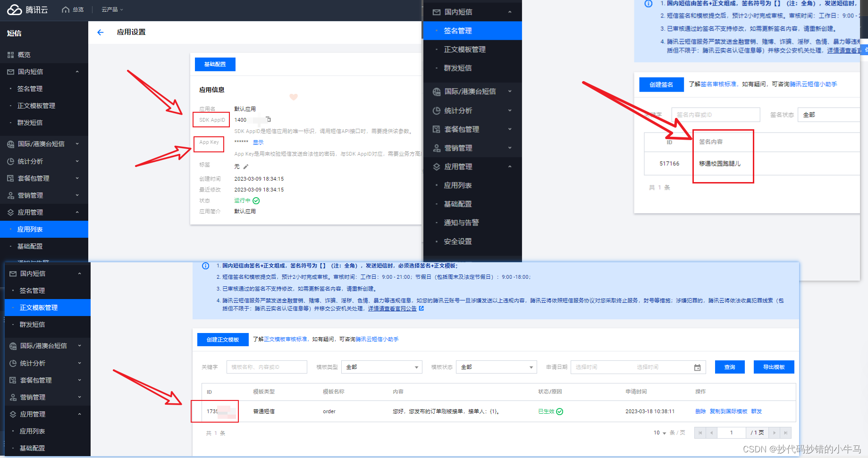Go to the previous page arrow in the pagination
The width and height of the screenshot is (868, 458).
pos(711,433)
